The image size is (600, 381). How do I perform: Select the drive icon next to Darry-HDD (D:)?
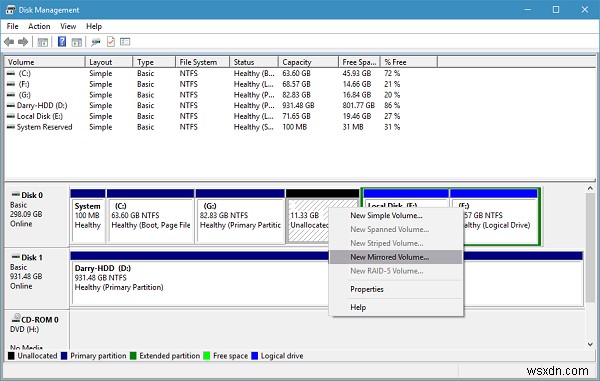(11, 106)
